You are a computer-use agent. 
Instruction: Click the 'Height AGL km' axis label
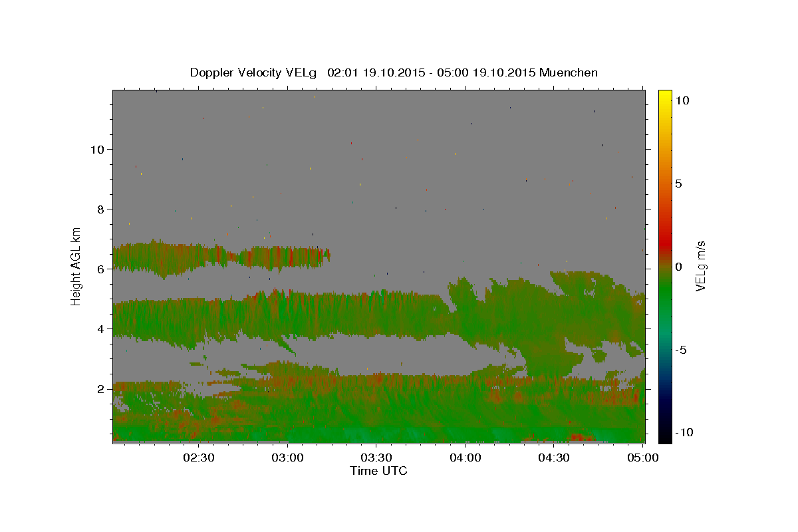click(x=76, y=265)
